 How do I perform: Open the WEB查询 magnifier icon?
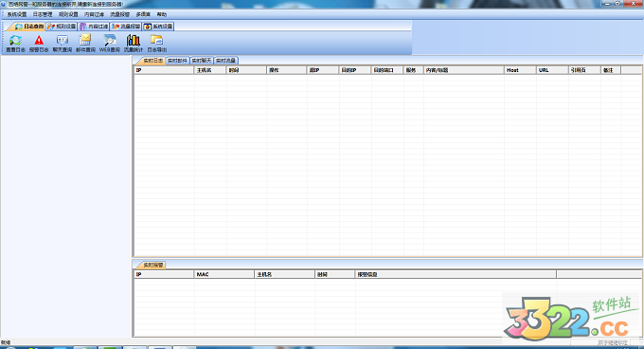(x=110, y=44)
